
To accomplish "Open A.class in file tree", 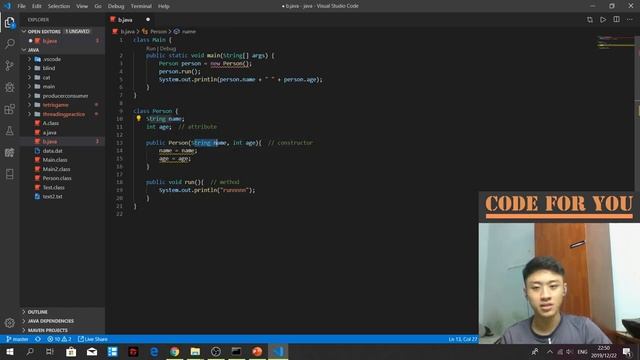I will point(62,123).
